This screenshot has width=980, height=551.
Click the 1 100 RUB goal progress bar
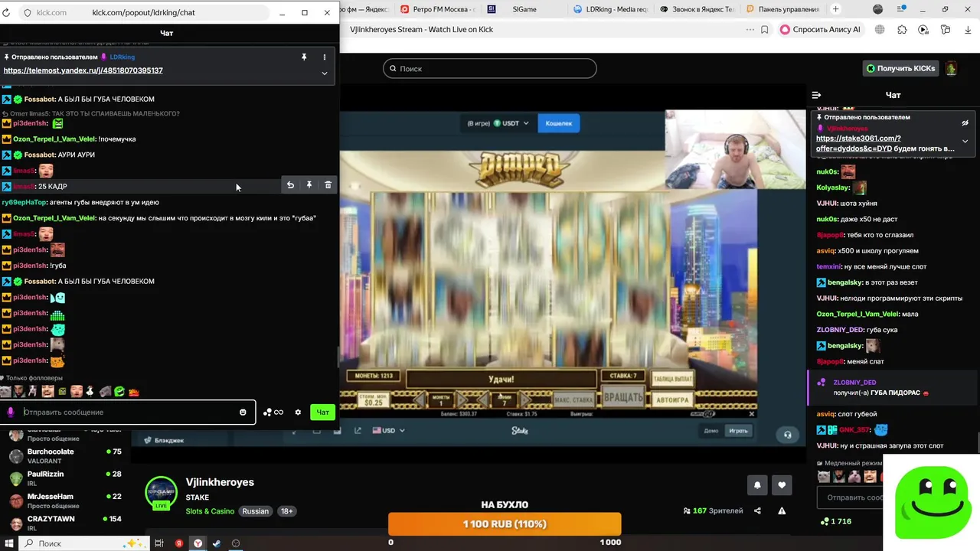click(505, 524)
